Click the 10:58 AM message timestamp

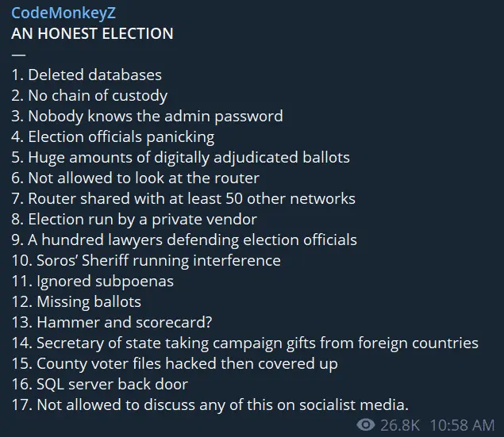(x=462, y=425)
